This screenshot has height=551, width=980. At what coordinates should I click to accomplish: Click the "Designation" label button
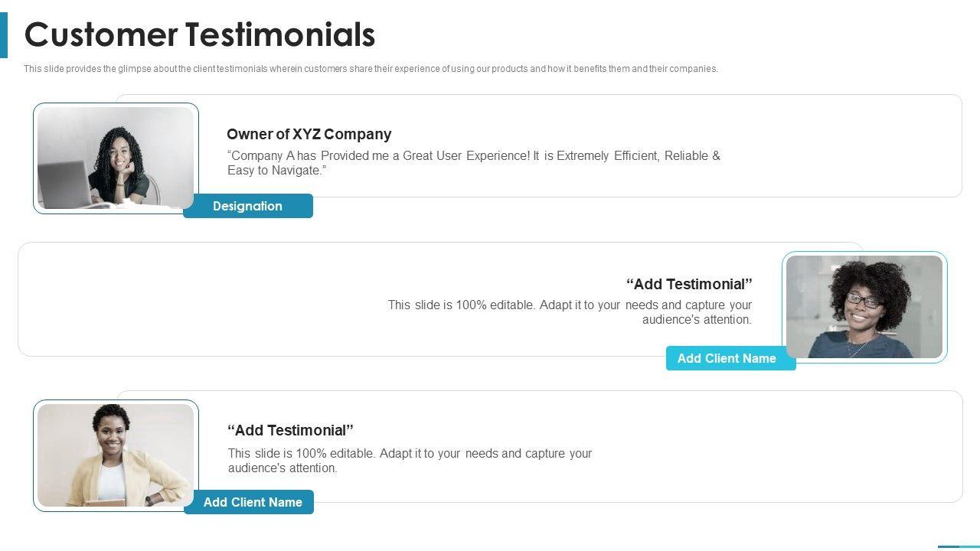tap(248, 206)
